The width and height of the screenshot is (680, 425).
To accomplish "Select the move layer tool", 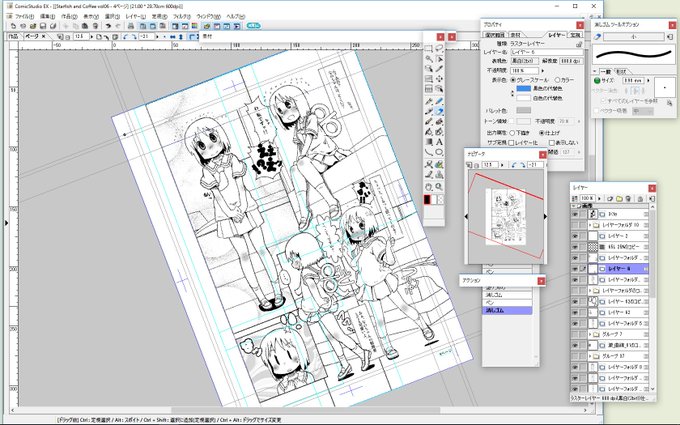I will tap(439, 79).
